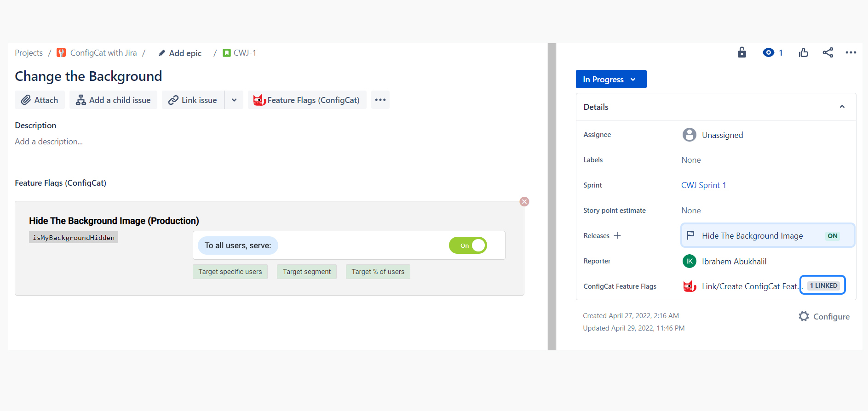Open ConfigCat with Jira project breadcrumb
This screenshot has height=411, width=868.
[103, 53]
